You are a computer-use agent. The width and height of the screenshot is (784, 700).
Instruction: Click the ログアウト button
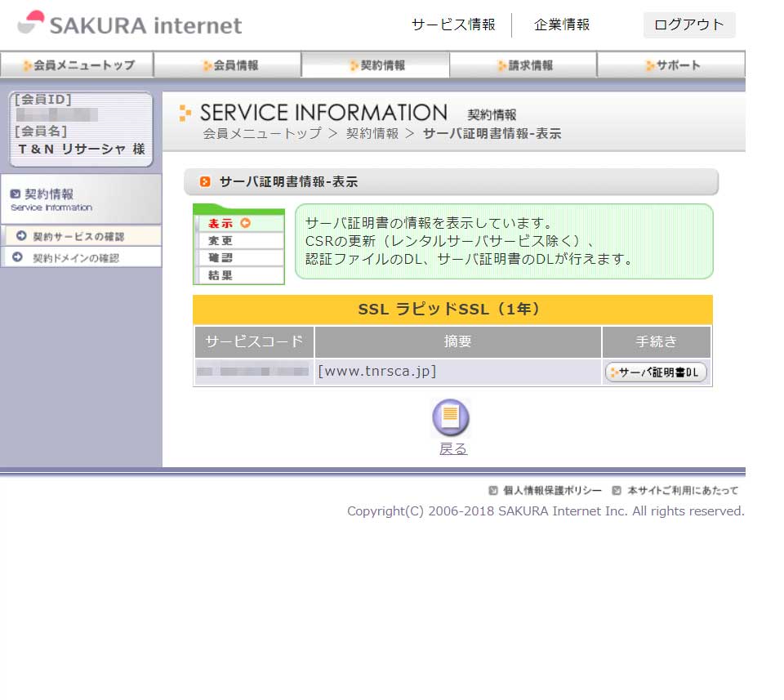[689, 25]
